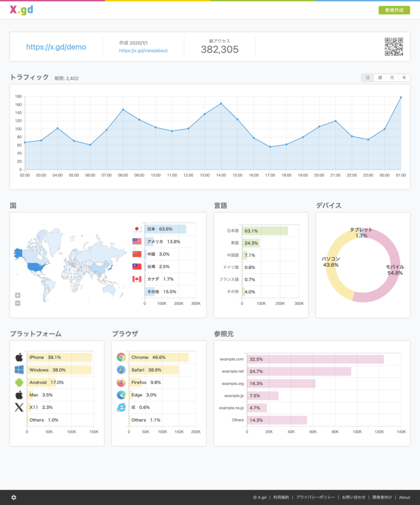The width and height of the screenshot is (420, 505).
Task: Click the settings gear in footer
Action: click(x=14, y=497)
